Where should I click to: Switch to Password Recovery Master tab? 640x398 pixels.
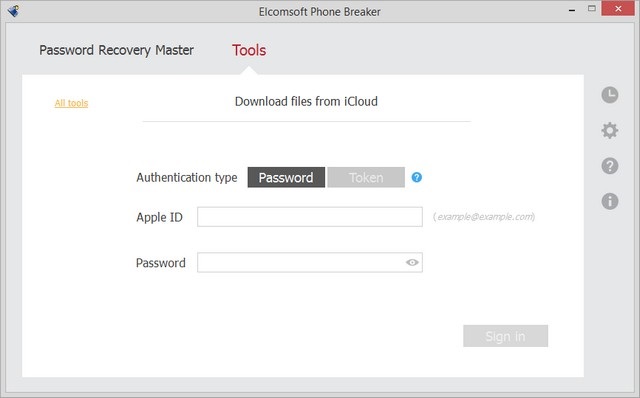point(116,50)
